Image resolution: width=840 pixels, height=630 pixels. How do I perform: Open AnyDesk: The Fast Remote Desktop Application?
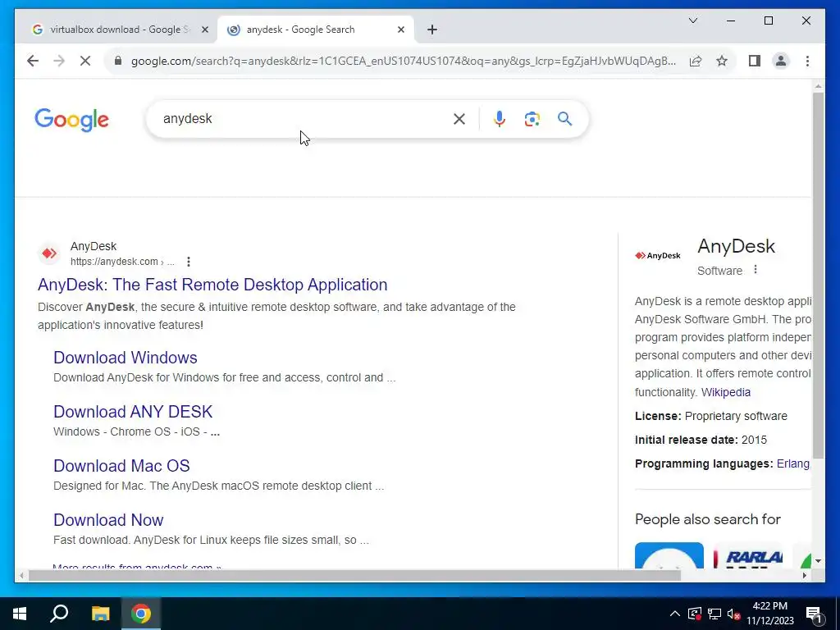[212, 285]
